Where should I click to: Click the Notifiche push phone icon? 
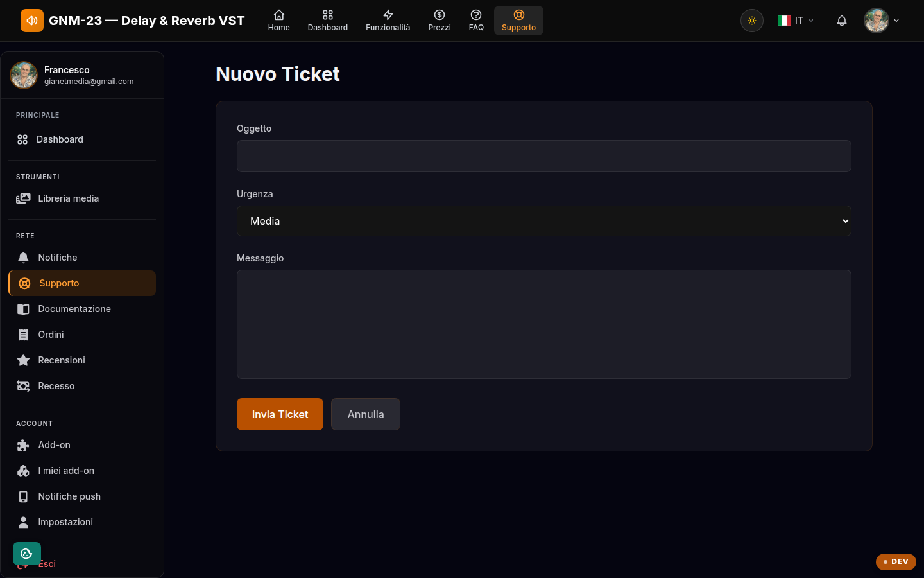pyautogui.click(x=23, y=496)
